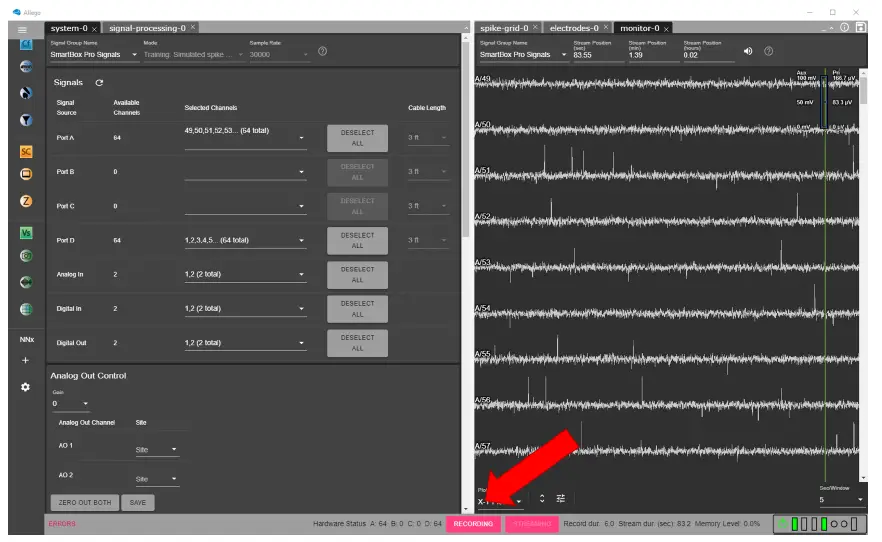
Task: Expand Port D selected channels dropdown
Action: [x=245, y=240]
